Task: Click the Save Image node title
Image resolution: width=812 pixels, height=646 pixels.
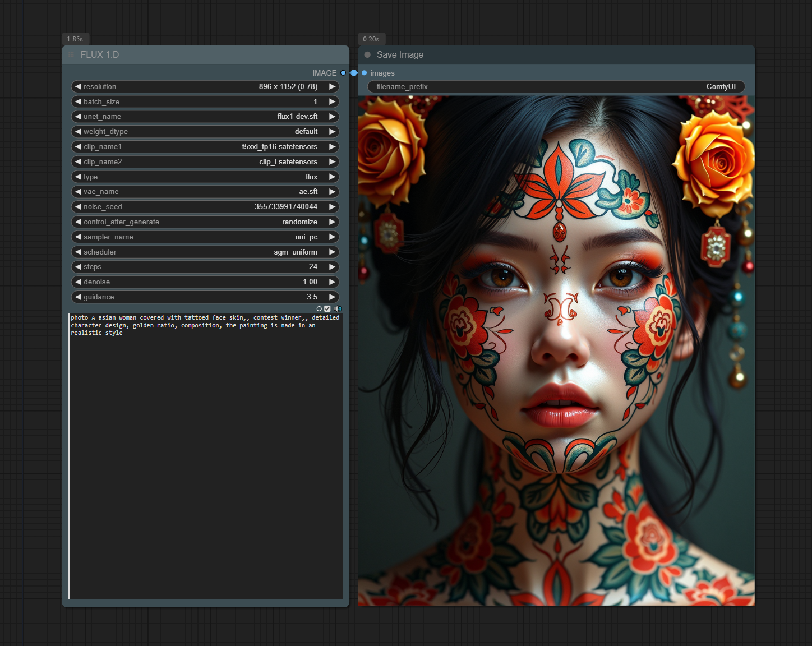Action: tap(400, 55)
